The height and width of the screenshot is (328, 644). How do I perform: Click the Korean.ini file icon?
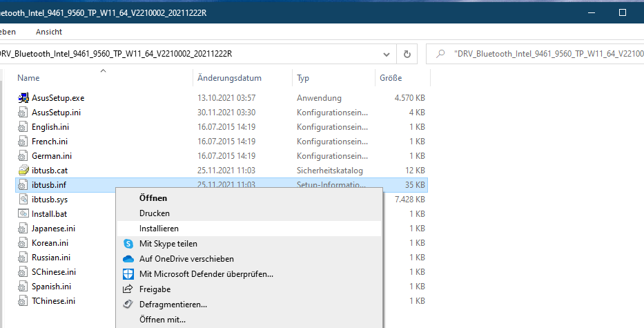(23, 243)
